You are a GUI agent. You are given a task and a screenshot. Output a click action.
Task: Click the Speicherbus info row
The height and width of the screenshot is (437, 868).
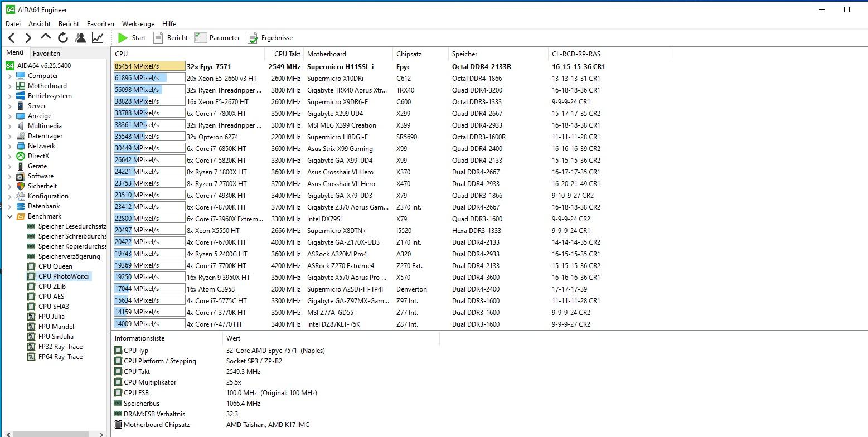pos(276,404)
